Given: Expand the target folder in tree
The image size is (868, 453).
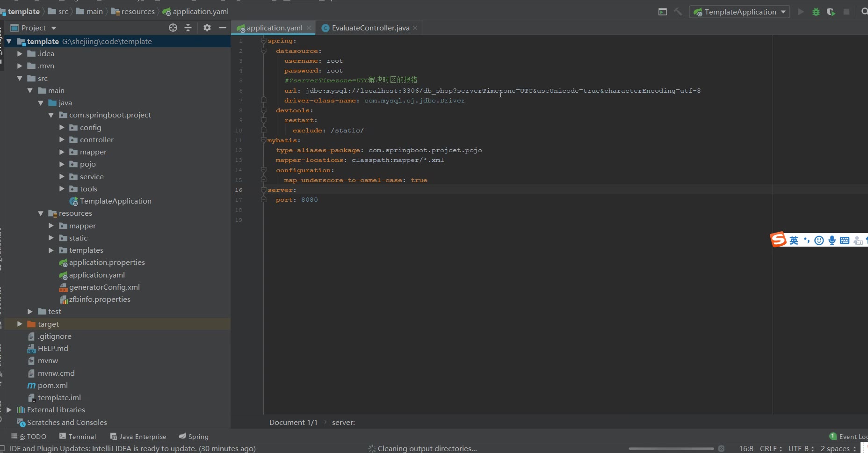Looking at the screenshot, I should 20,324.
